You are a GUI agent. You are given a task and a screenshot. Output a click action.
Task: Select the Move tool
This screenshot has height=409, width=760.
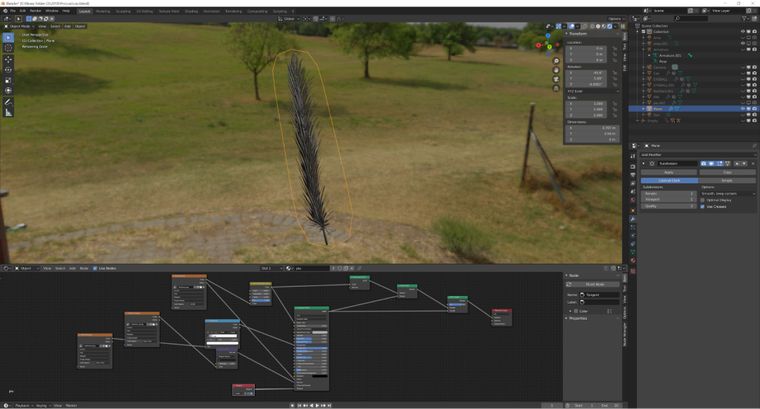(8, 60)
